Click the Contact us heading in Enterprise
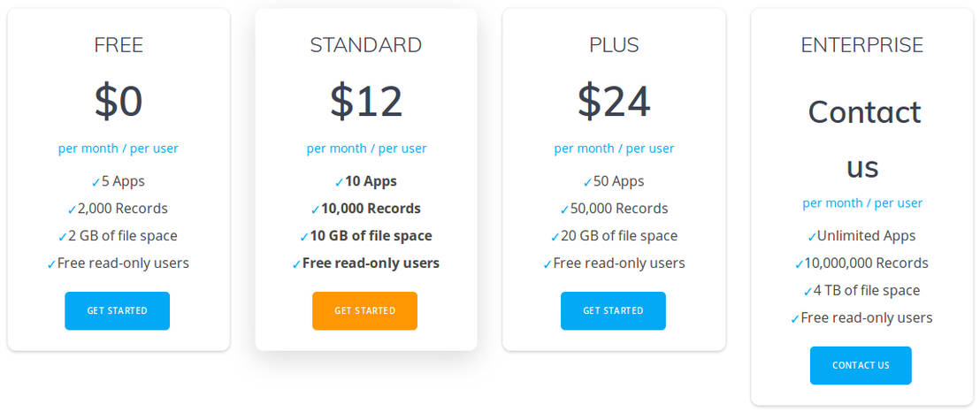The height and width of the screenshot is (412, 980). (864, 139)
